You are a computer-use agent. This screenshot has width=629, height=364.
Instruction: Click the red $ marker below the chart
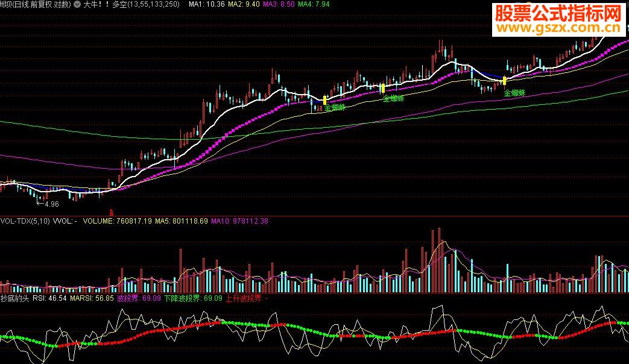click(111, 213)
